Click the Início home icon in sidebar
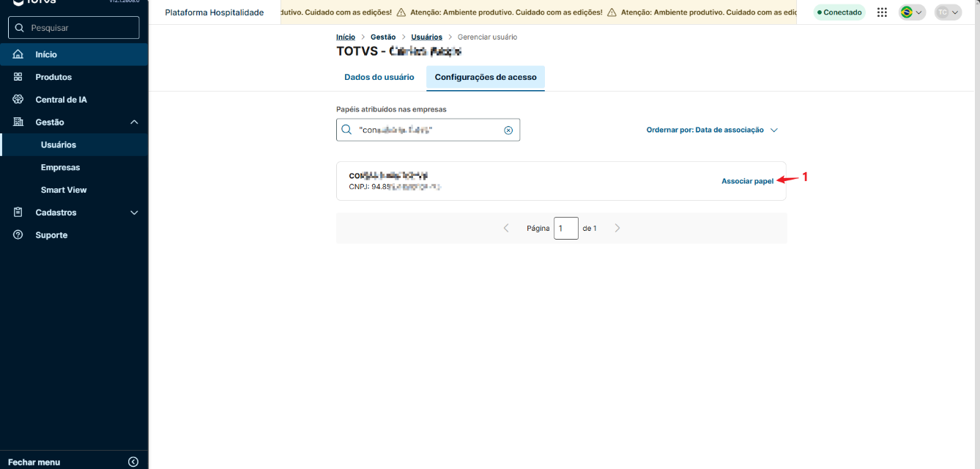This screenshot has width=980, height=469. (18, 54)
